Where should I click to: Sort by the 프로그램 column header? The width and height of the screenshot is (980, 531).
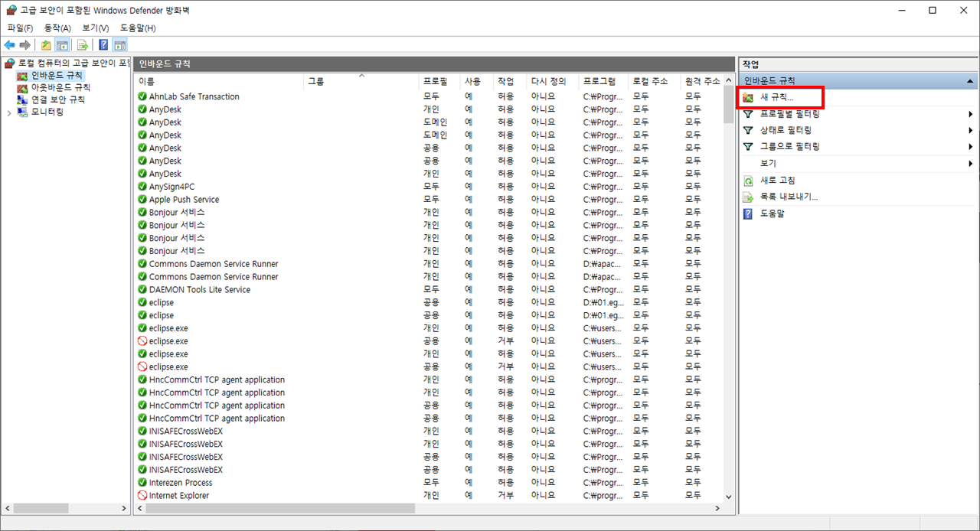[x=604, y=81]
